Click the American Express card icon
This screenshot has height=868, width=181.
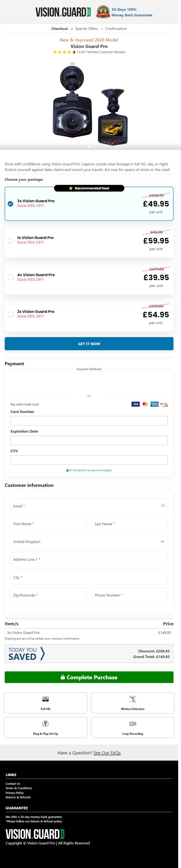[x=154, y=404]
